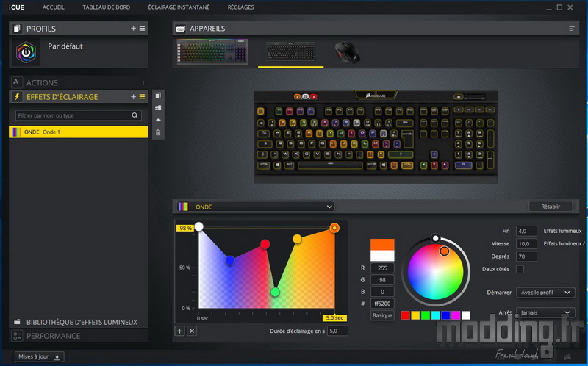The width and height of the screenshot is (588, 366).
Task: Add a new lighting effect in Effets d'éclairage
Action: pyautogui.click(x=133, y=97)
